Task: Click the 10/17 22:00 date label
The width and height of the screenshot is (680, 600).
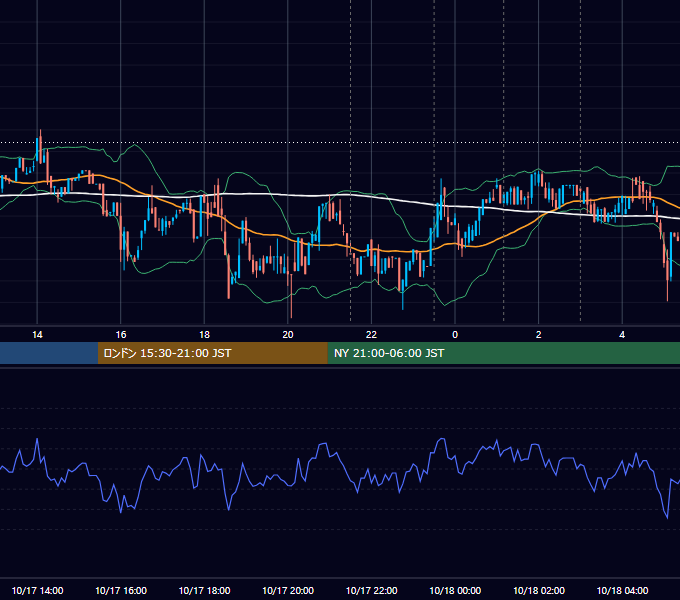Action: pyautogui.click(x=371, y=590)
